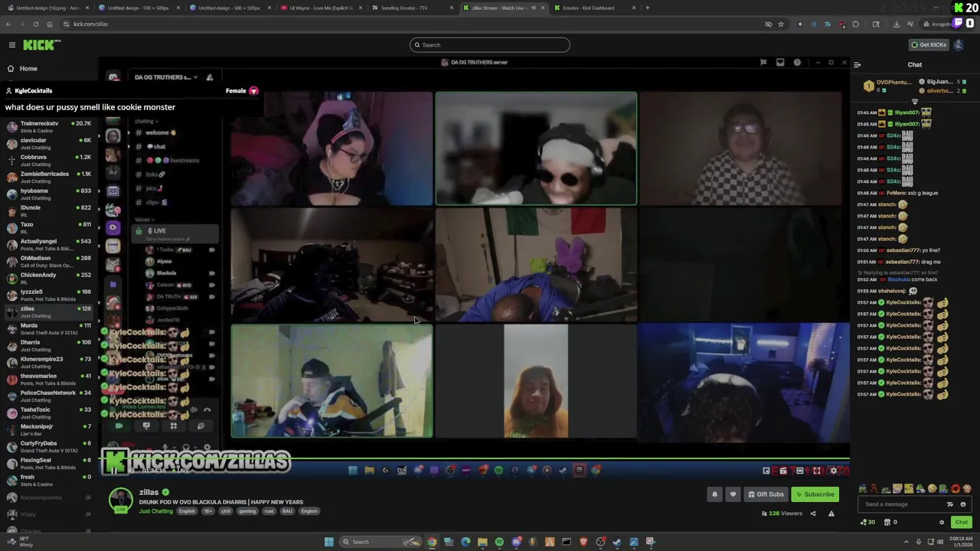The height and width of the screenshot is (551, 980).
Task: Open Chrome from the Windows taskbar
Action: coord(432,542)
